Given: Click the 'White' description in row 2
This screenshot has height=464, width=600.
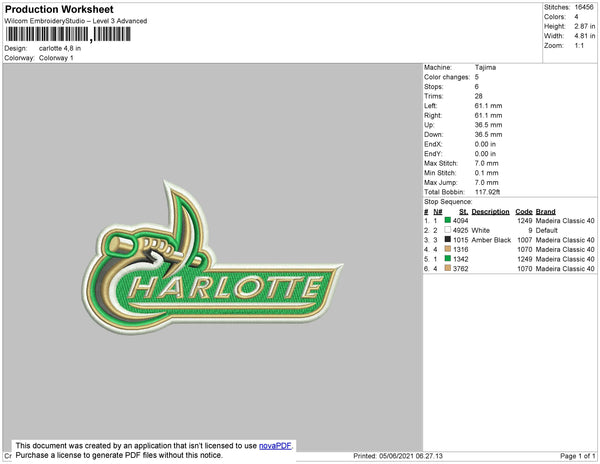Looking at the screenshot, I should click(481, 230).
